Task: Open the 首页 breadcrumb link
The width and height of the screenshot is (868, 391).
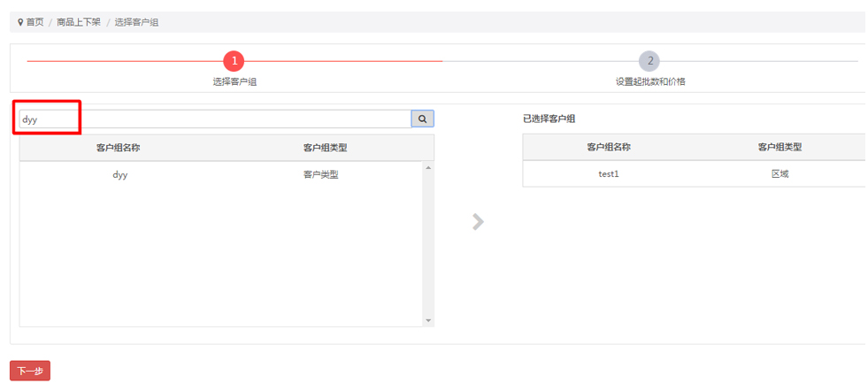Action: [x=35, y=22]
